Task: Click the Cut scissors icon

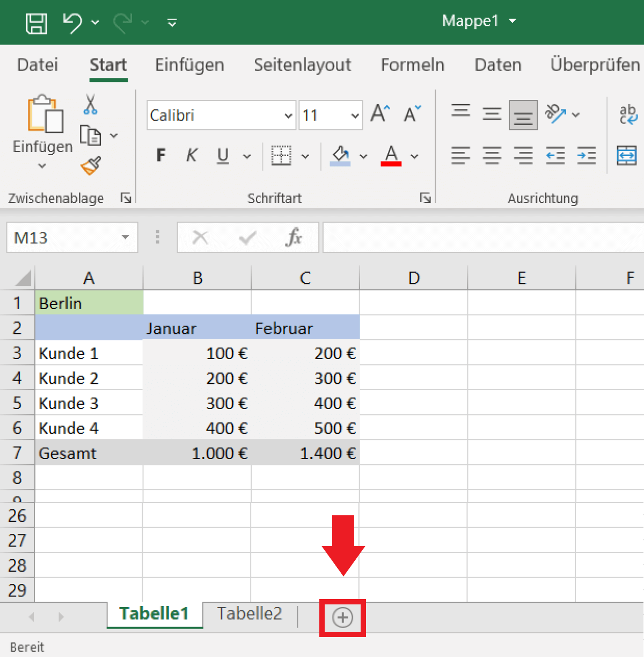Action: pyautogui.click(x=91, y=104)
